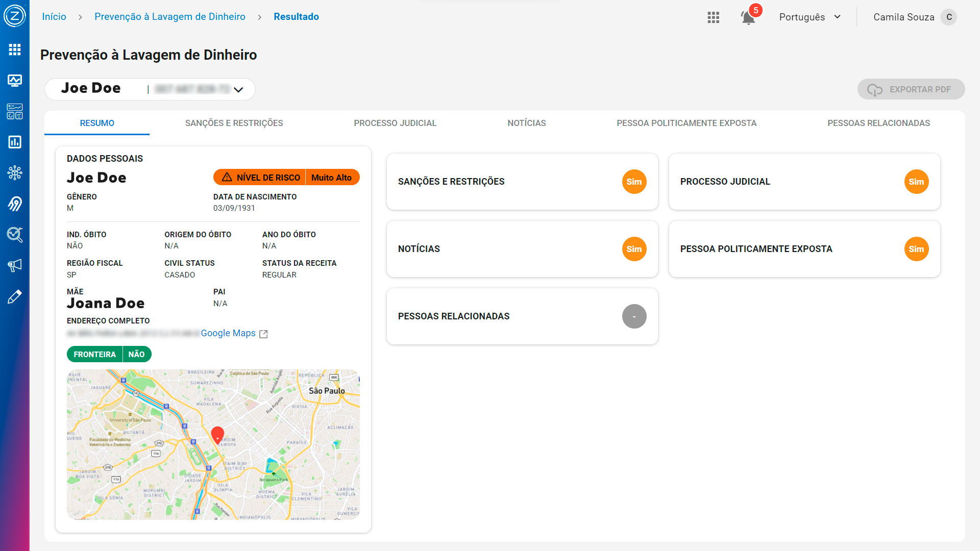Screen dimensions: 980x551
Task: Click gray dash badge on Pessoas Relacionadas
Action: (x=634, y=316)
